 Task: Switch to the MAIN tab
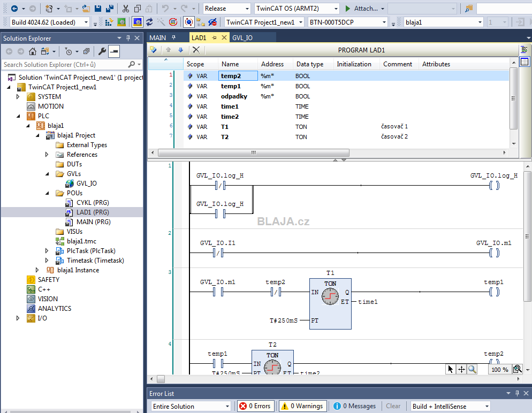[158, 37]
